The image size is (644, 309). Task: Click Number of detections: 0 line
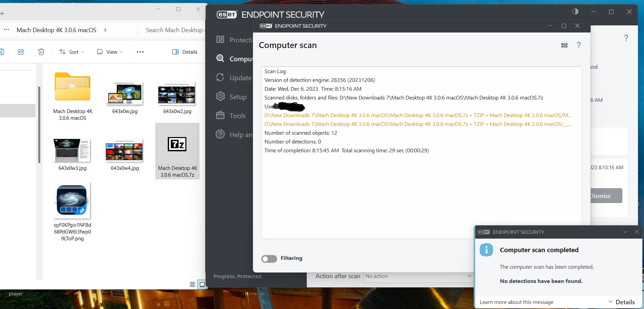click(293, 142)
